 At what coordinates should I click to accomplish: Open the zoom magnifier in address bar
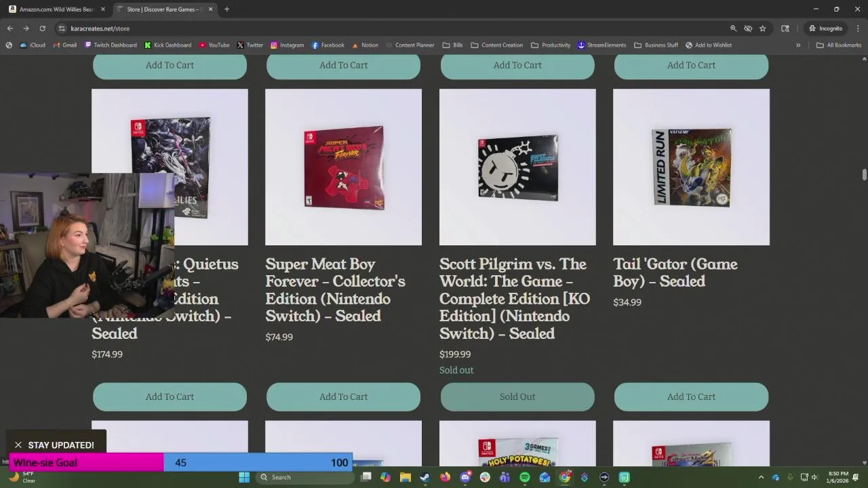733,28
